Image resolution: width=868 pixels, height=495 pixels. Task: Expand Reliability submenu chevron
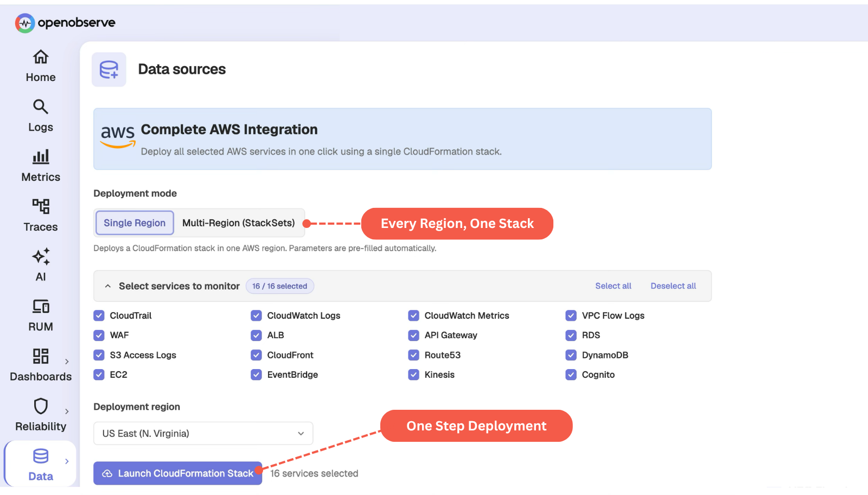coord(67,411)
